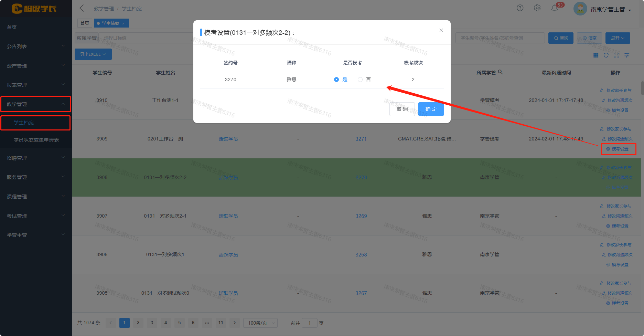Open the 100条/页 page size dropdown
This screenshot has height=336, width=644.
pos(260,323)
